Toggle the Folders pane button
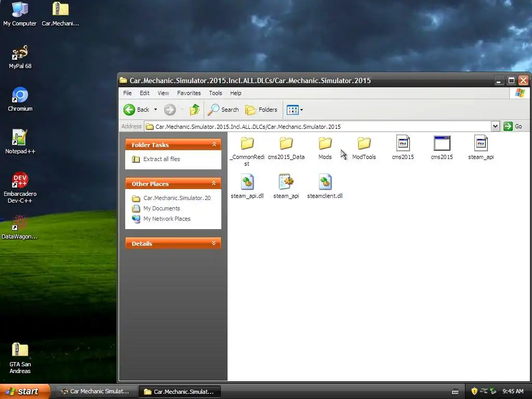This screenshot has width=532, height=399. point(261,110)
